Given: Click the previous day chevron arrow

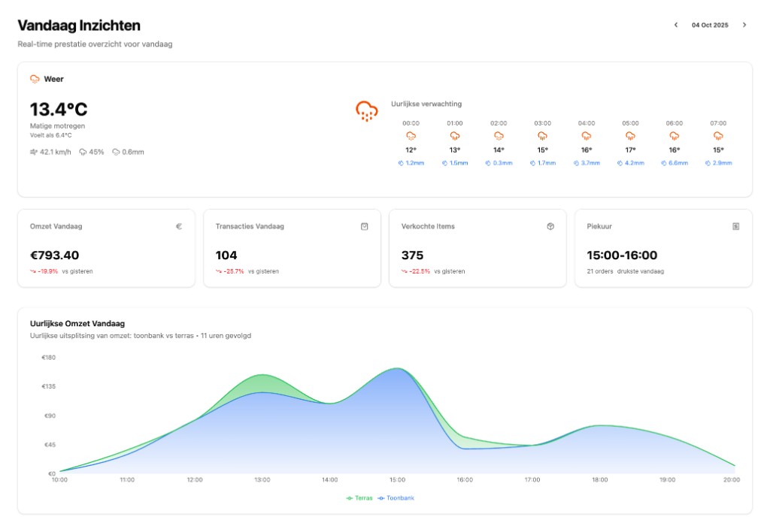Looking at the screenshot, I should coord(675,25).
